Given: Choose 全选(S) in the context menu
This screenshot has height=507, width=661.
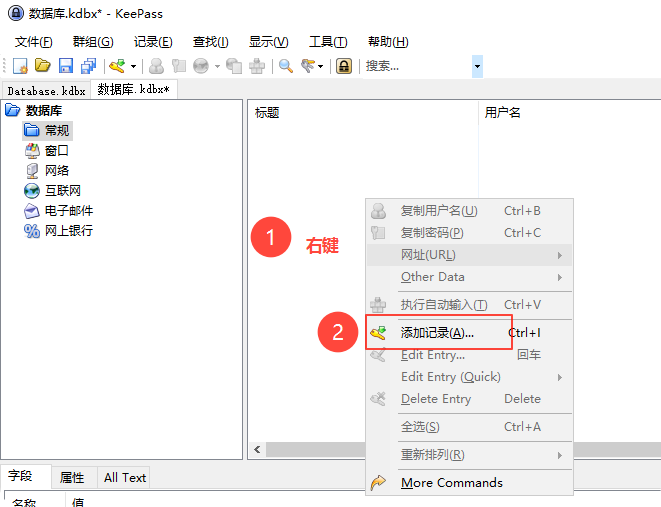Looking at the screenshot, I should pos(469,427).
